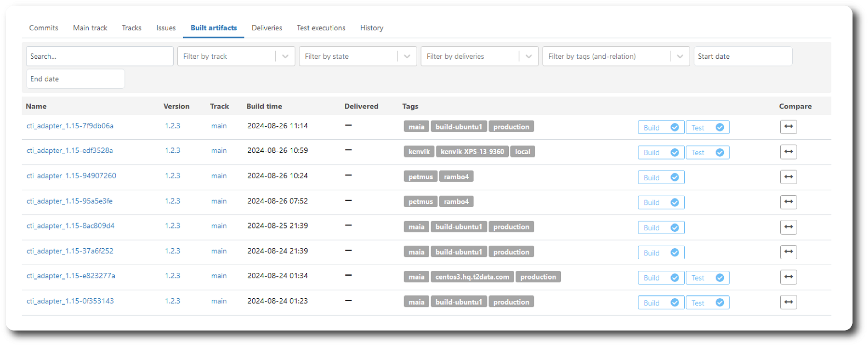This screenshot has width=868, height=346.
Task: Click the Start date field
Action: [x=742, y=56]
